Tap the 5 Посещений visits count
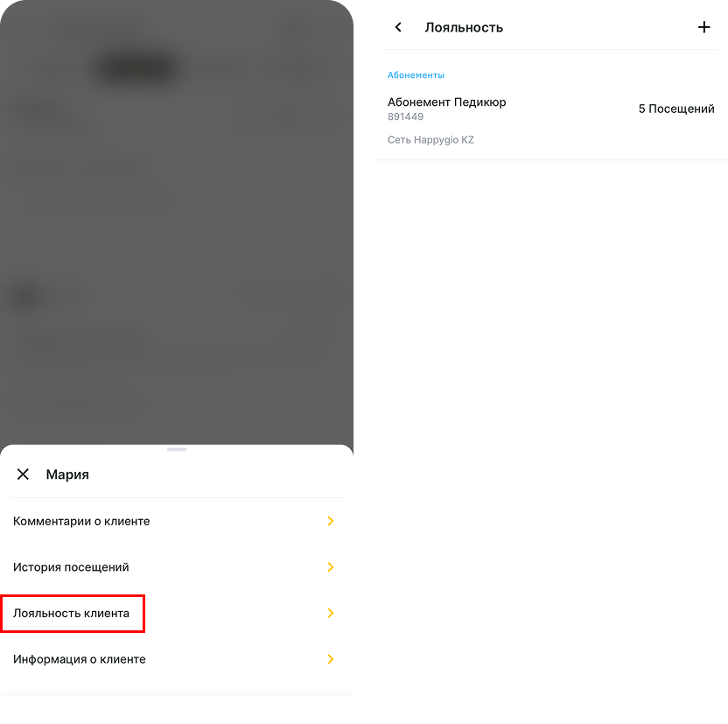The height and width of the screenshot is (724, 728). pos(676,109)
